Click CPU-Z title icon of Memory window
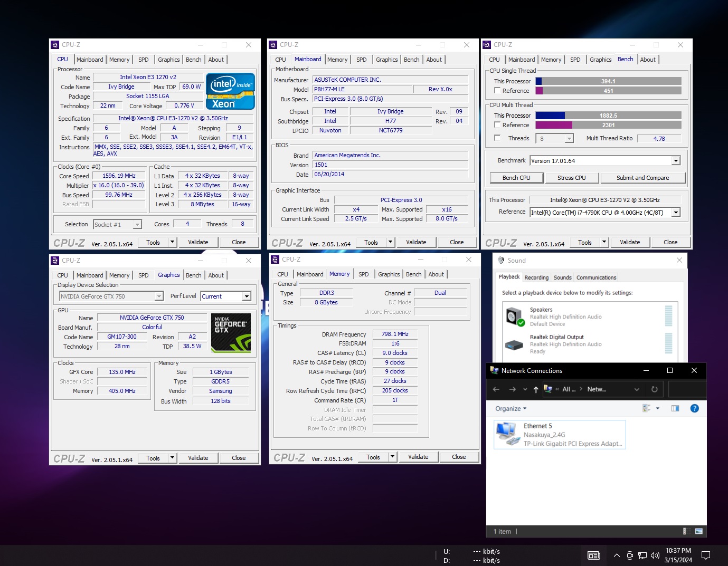The height and width of the screenshot is (566, 728). click(275, 260)
